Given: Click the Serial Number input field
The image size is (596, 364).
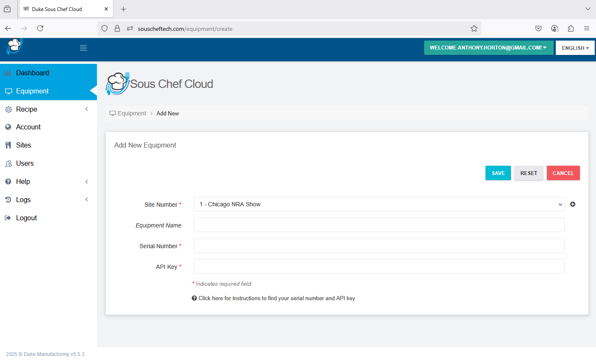Looking at the screenshot, I should pos(379,246).
